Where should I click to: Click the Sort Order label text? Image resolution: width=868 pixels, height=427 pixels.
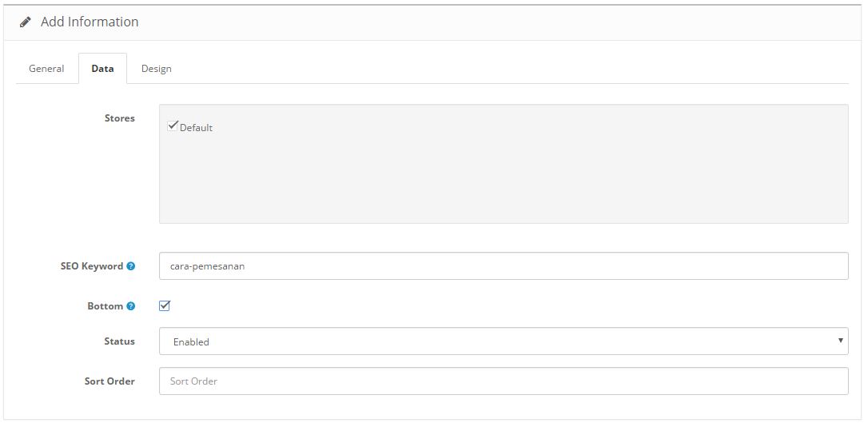click(x=109, y=381)
